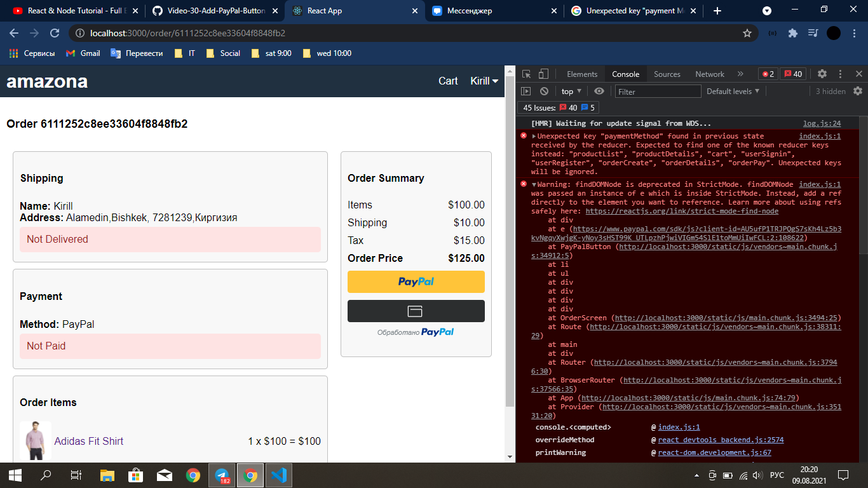Open the Default levels dropdown
Viewport: 868px width, 488px height.
pyautogui.click(x=733, y=91)
